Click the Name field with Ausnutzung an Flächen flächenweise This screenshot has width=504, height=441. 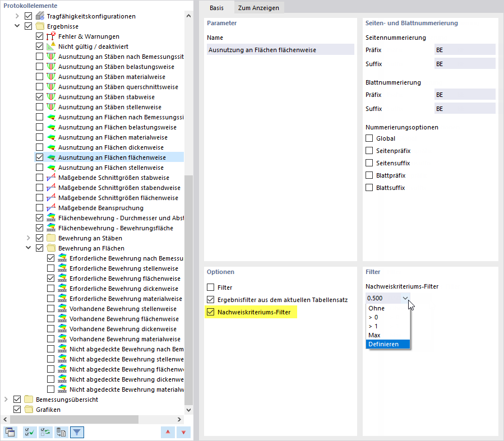280,50
